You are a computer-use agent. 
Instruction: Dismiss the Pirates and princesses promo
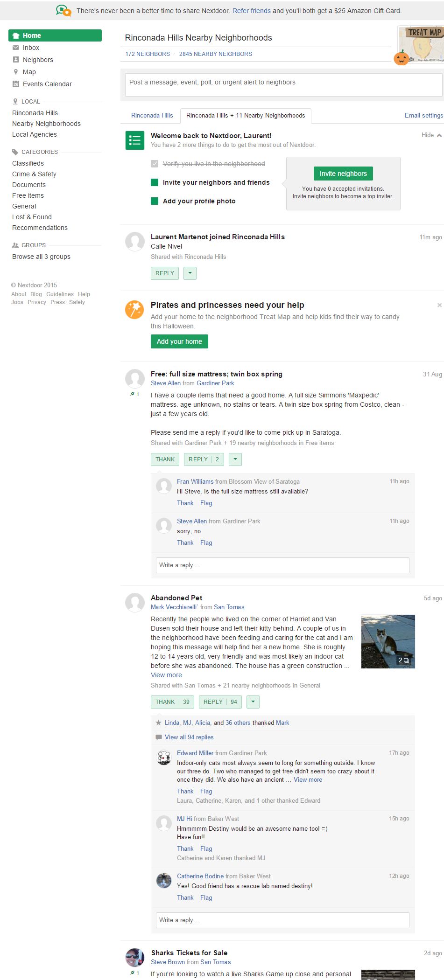(439, 305)
